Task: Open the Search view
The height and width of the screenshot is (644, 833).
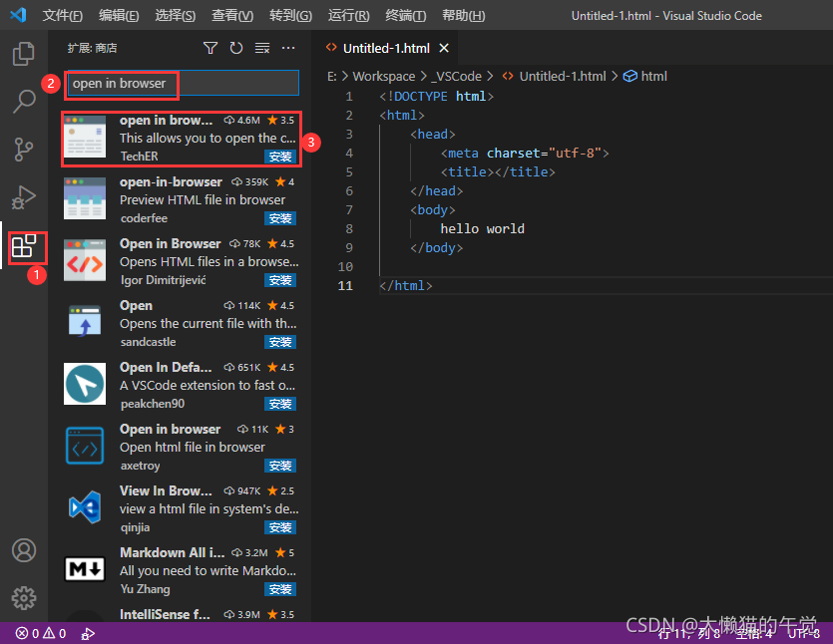Action: point(23,101)
